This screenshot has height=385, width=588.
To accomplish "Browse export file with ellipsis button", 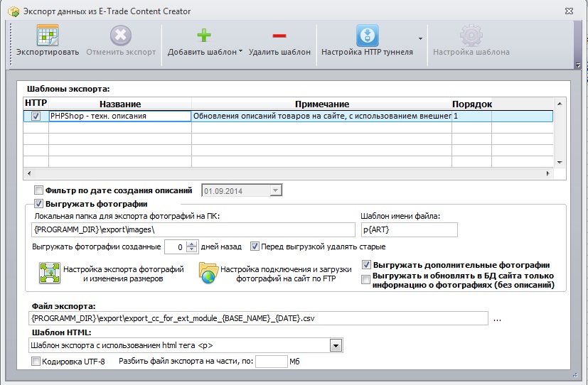I will (497, 319).
